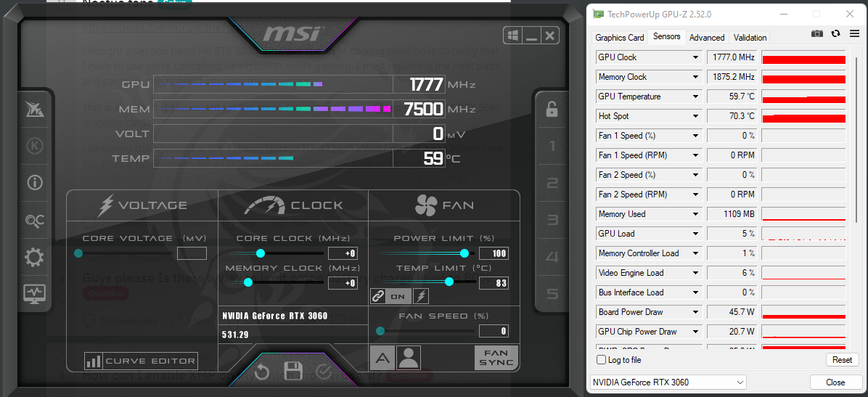Minimize the MSI Afterburner window
The height and width of the screenshot is (397, 868).
tap(531, 36)
